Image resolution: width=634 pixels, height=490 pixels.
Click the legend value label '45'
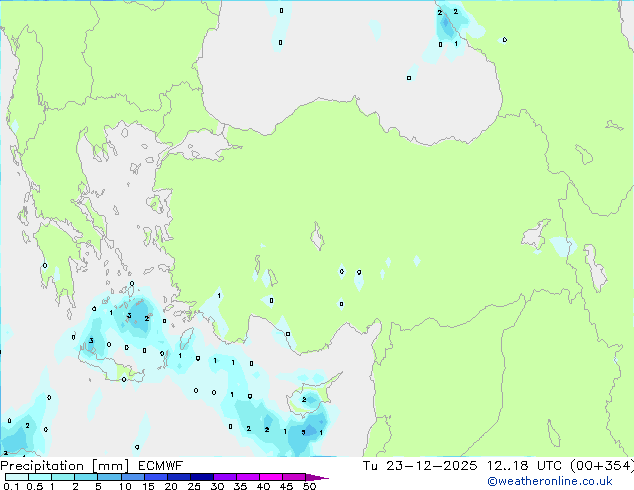tap(286, 486)
